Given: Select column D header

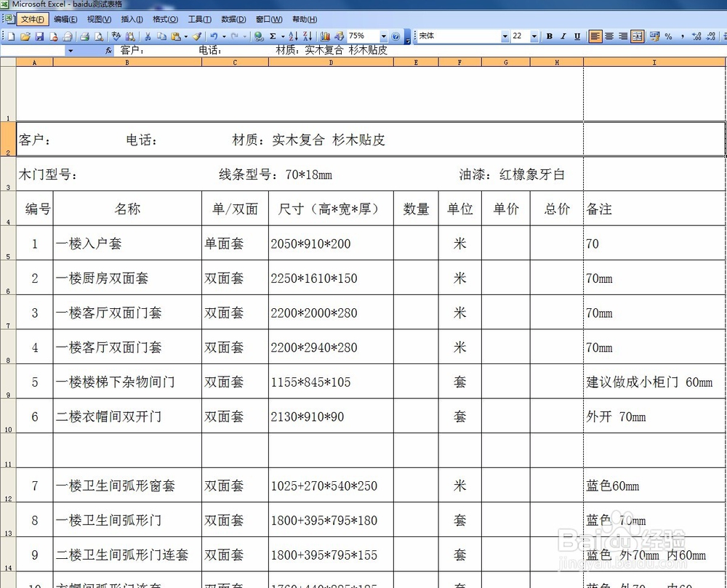Looking at the screenshot, I should pos(331,62).
